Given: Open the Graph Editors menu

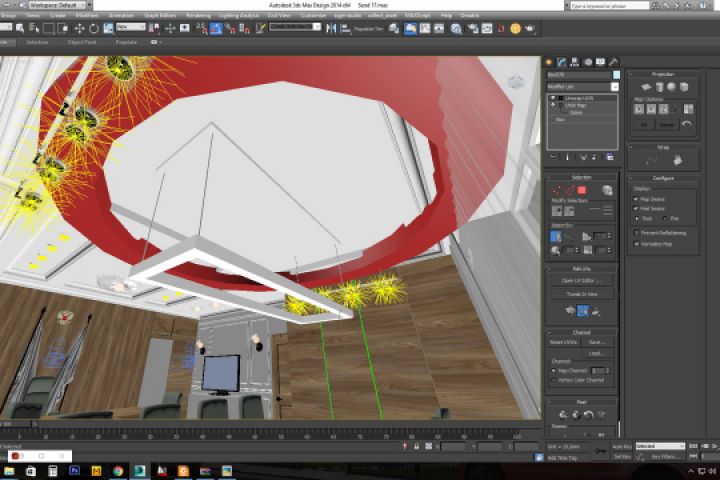Looking at the screenshot, I should [x=158, y=16].
